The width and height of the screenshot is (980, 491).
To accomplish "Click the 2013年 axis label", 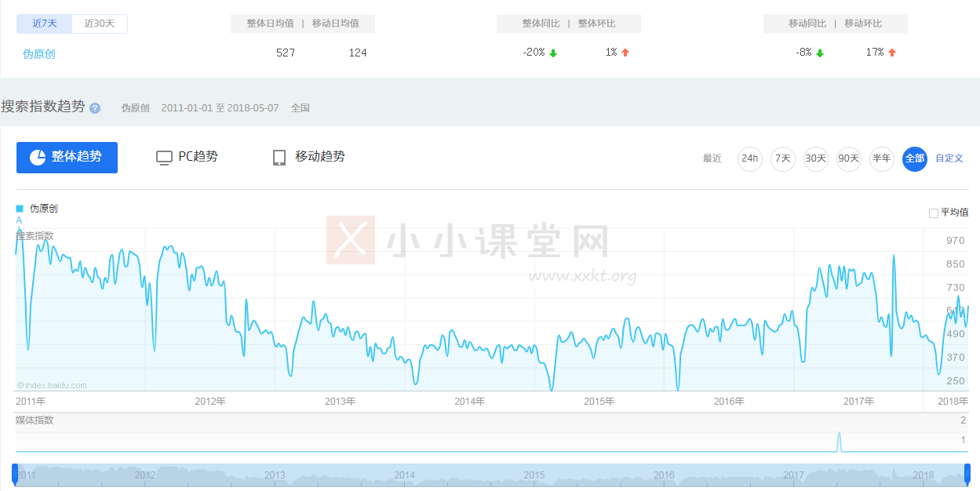I will point(340,401).
